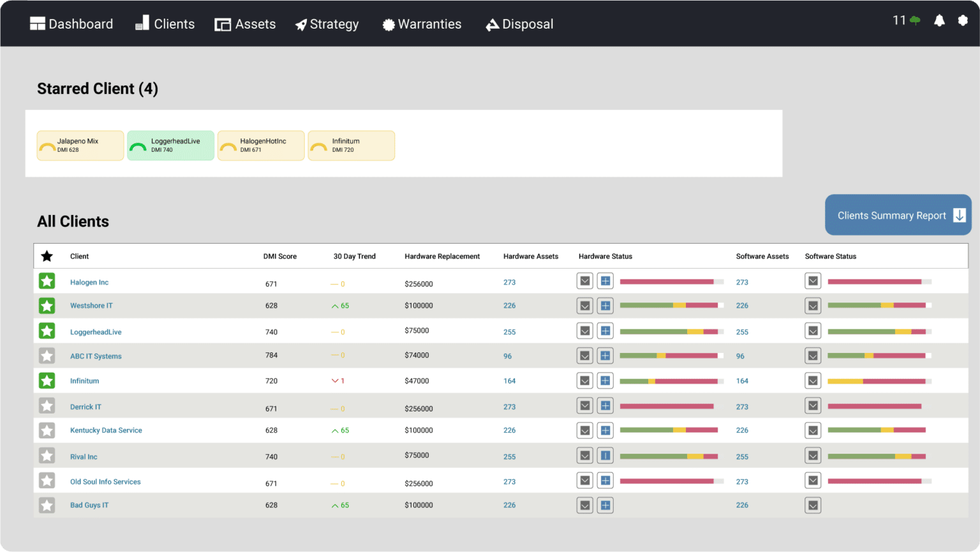Click the plus icon in ABC IT Systems row
Viewport: 980px width, 552px height.
tap(605, 355)
